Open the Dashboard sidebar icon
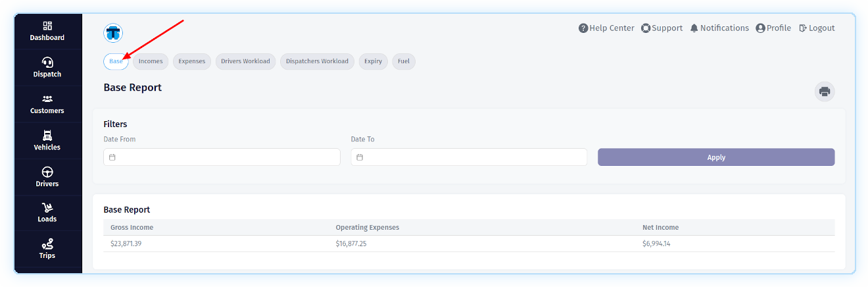The height and width of the screenshot is (287, 868). (x=47, y=26)
